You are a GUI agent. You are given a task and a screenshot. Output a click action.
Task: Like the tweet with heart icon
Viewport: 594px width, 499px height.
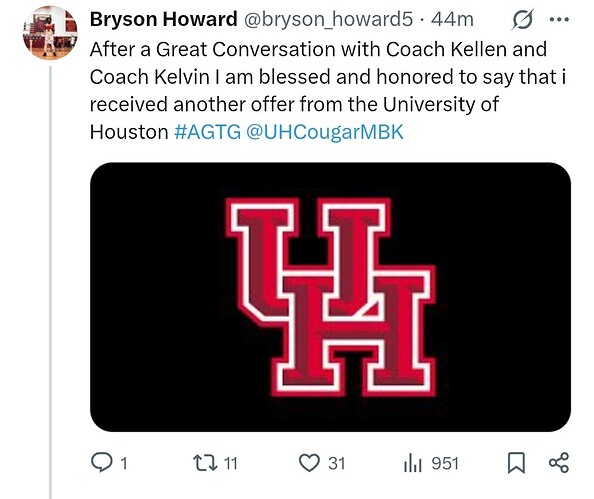tap(309, 463)
